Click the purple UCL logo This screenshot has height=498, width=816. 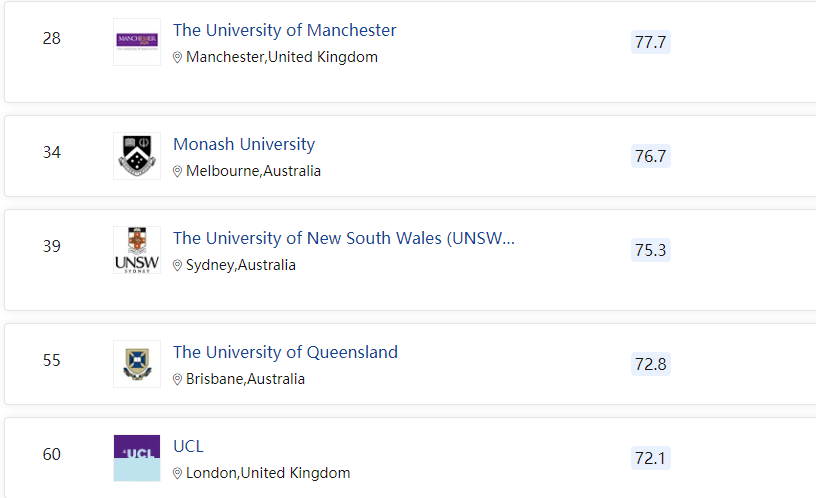click(x=137, y=458)
